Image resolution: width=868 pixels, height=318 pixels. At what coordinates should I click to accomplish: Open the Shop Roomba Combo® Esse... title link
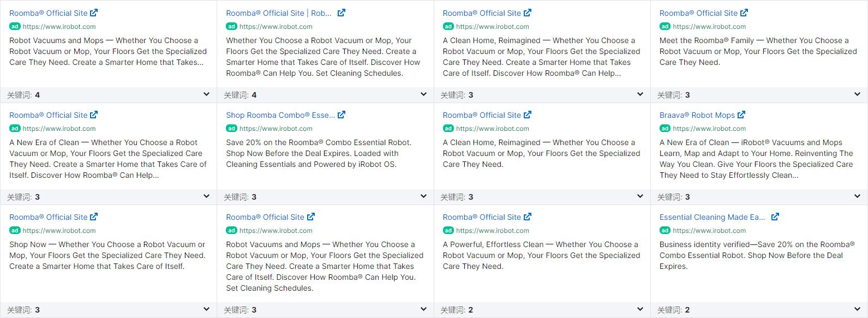point(280,115)
